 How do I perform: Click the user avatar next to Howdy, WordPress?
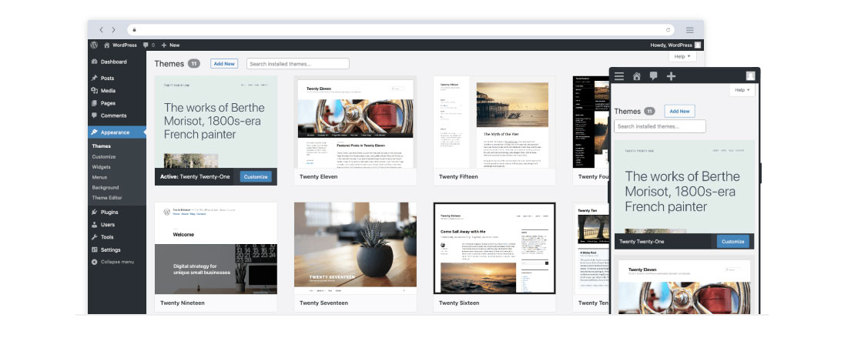tap(698, 45)
